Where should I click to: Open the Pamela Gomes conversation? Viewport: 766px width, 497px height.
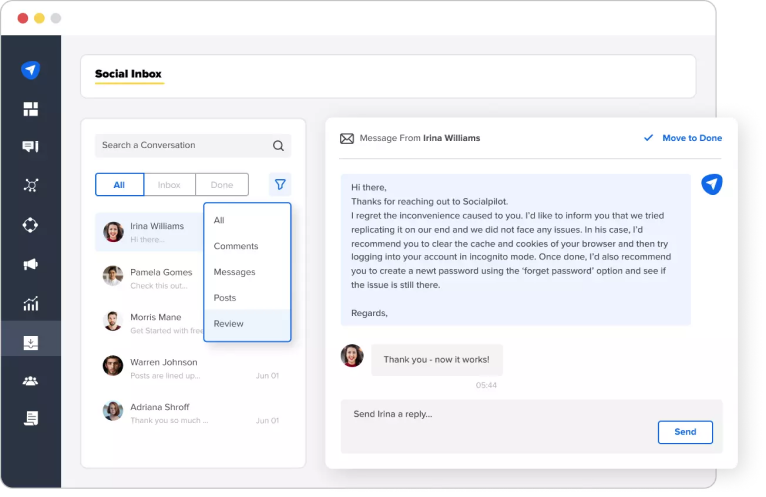(149, 278)
